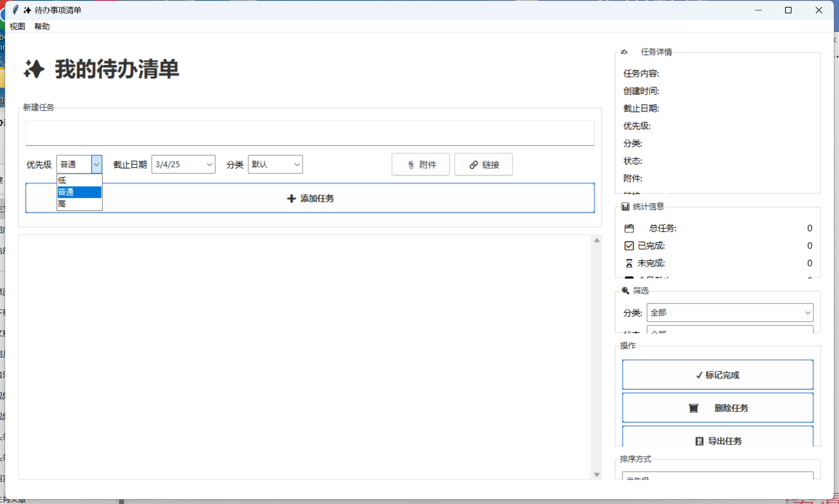Click the 链接 link button

click(x=483, y=164)
